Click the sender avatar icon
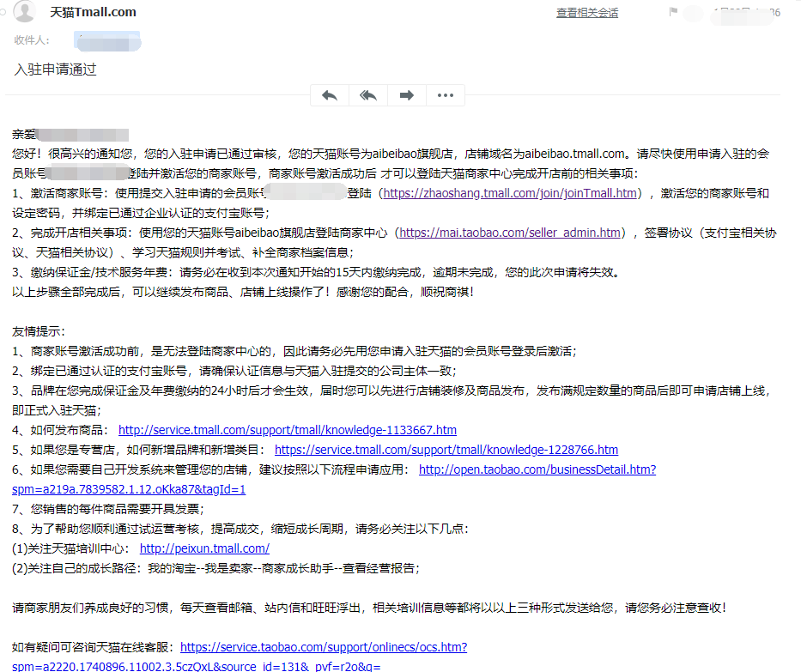This screenshot has width=801, height=672. pyautogui.click(x=24, y=11)
